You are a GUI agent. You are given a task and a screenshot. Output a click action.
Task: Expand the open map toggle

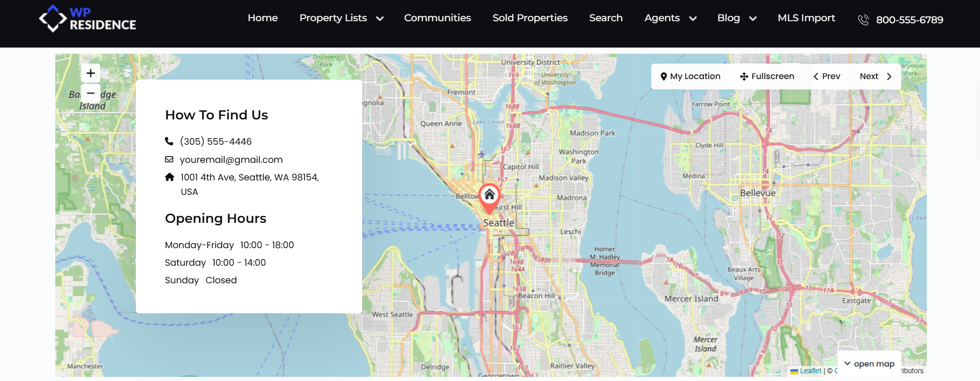[x=869, y=364]
